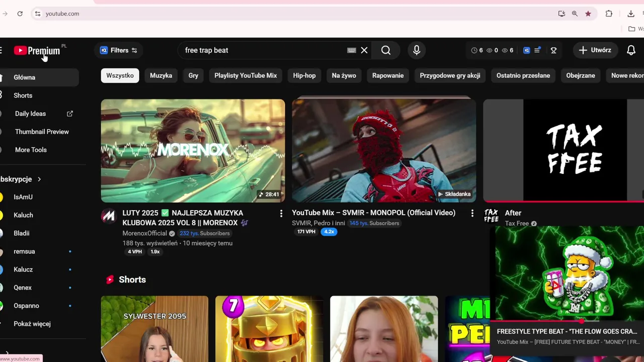
Task: Open the TAX FREE video thumbnail
Action: point(563,150)
